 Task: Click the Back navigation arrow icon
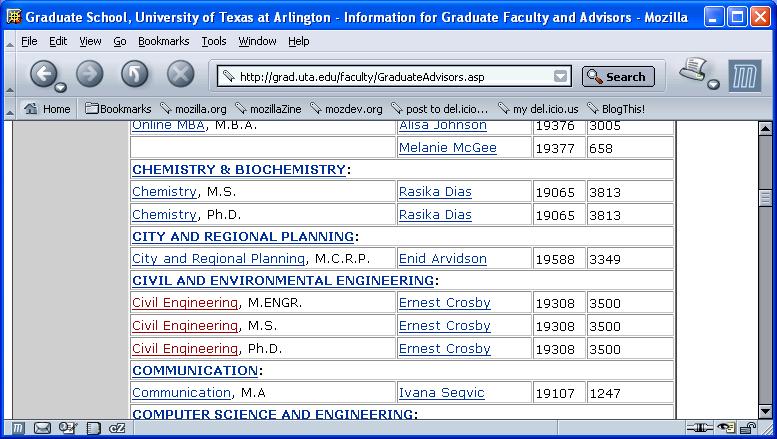44,74
